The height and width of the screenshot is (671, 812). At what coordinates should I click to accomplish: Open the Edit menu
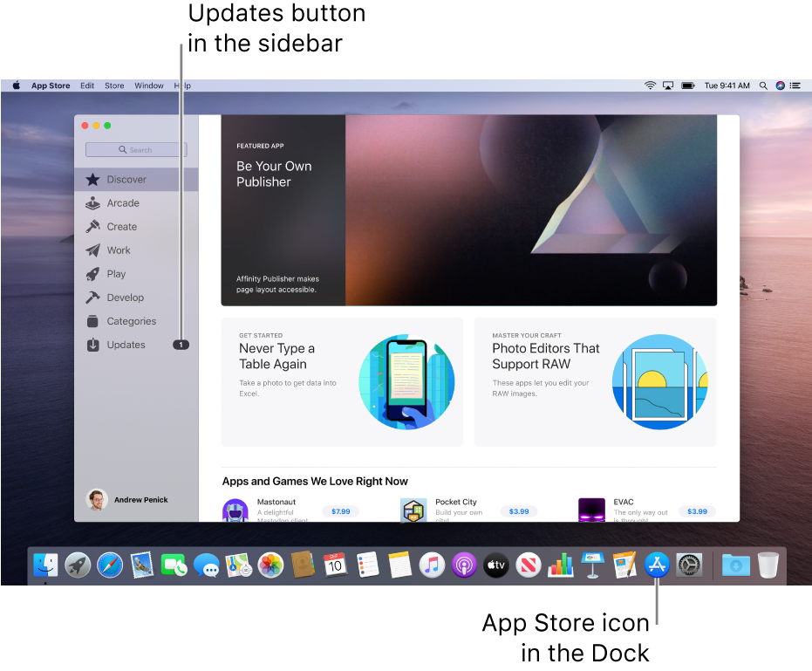pos(87,86)
